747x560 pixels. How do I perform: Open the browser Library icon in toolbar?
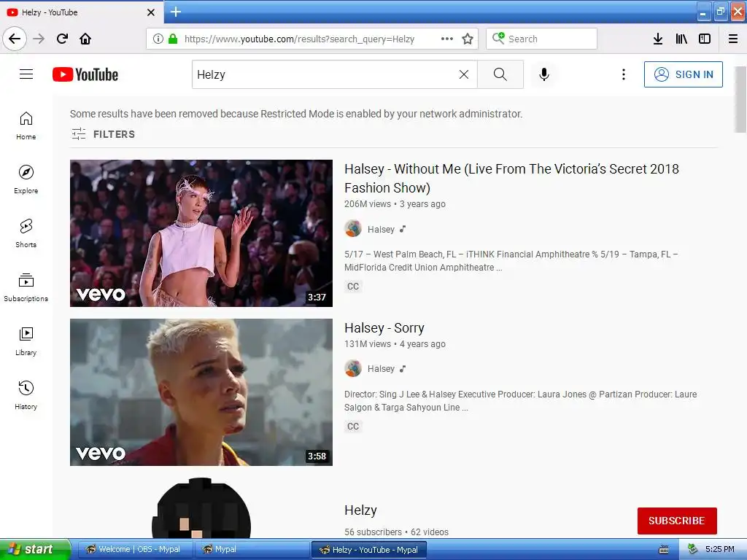click(x=681, y=39)
